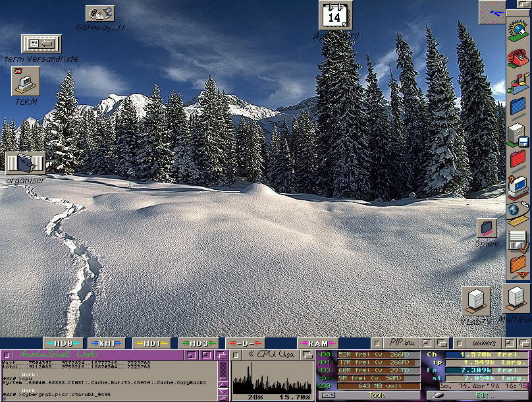Open the organiser drawer icon
The width and height of the screenshot is (532, 402).
(26, 162)
